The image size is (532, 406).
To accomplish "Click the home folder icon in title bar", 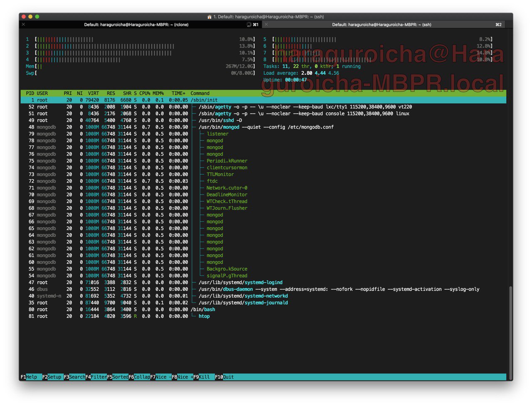I will coord(209,17).
